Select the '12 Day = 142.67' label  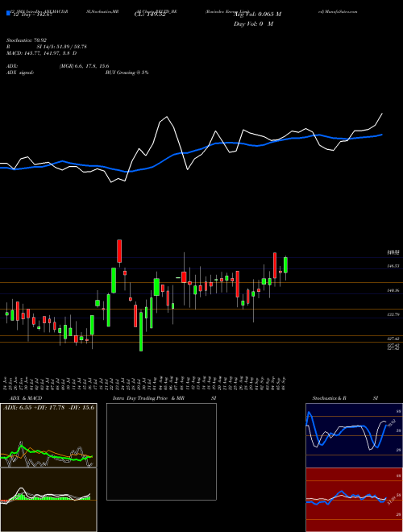point(32,15)
